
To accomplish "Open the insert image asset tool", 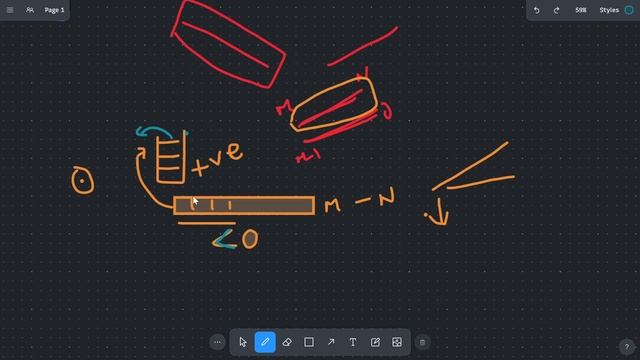I will (x=397, y=342).
